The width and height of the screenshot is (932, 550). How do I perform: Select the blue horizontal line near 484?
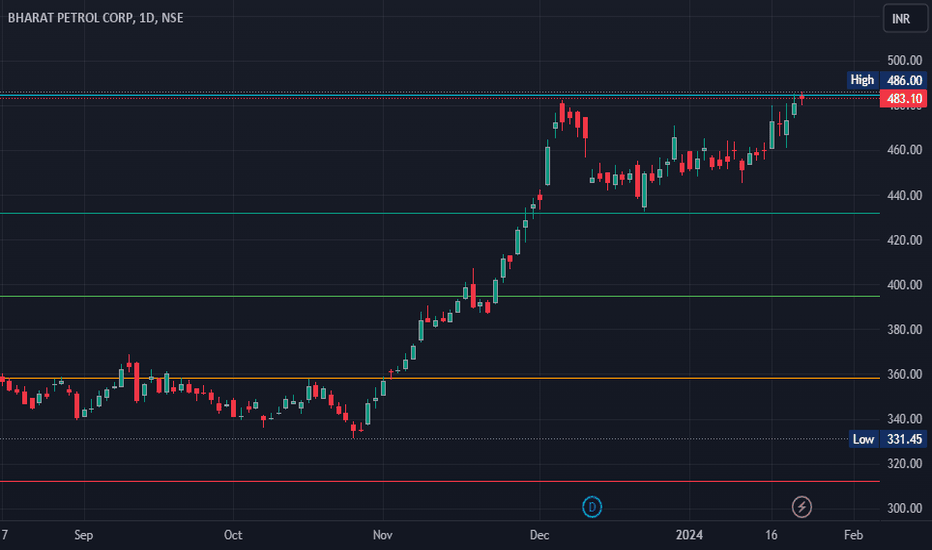point(440,95)
